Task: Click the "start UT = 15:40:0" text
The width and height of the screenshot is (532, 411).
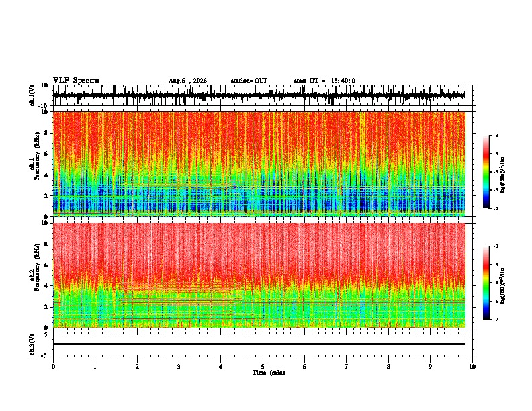Action: tap(324, 81)
